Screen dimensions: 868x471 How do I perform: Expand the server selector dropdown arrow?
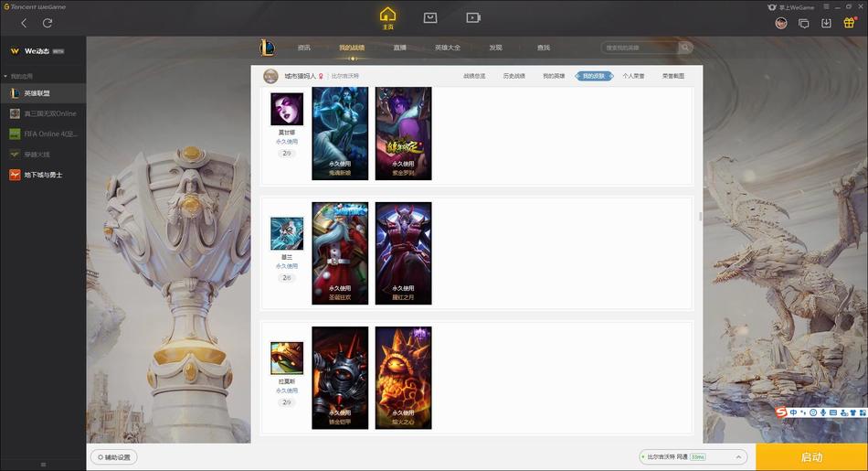(x=738, y=457)
